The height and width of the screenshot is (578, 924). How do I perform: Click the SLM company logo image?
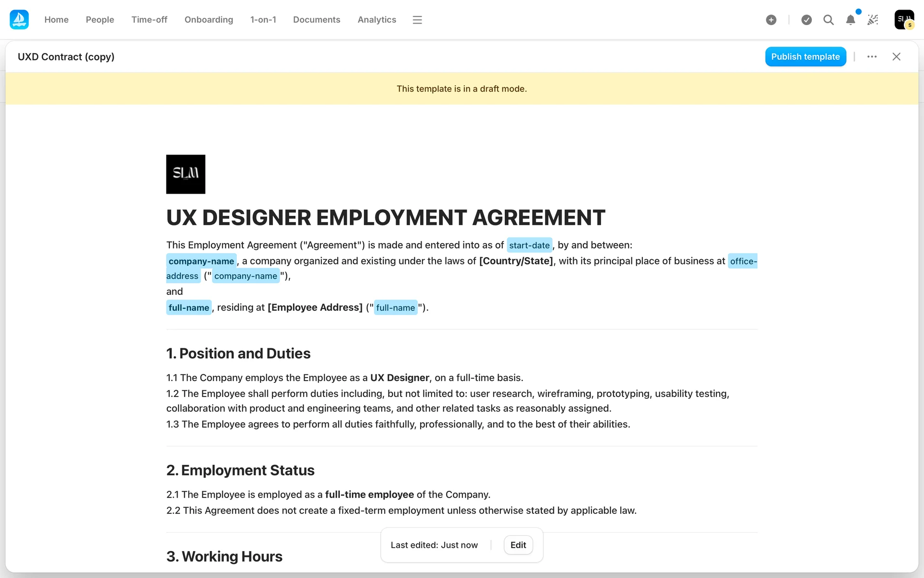tap(186, 174)
